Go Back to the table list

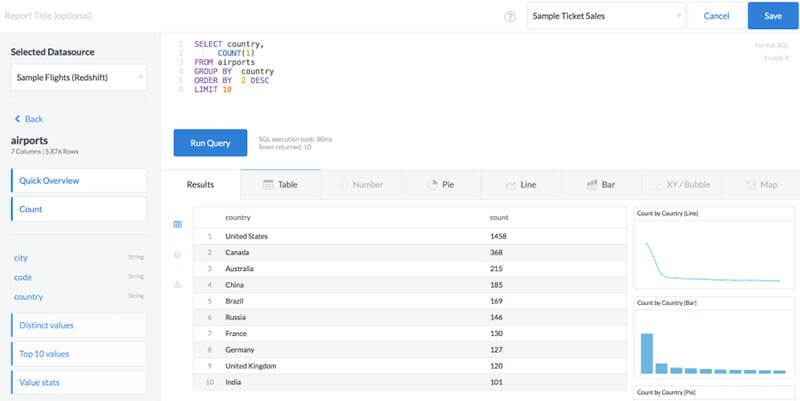29,119
